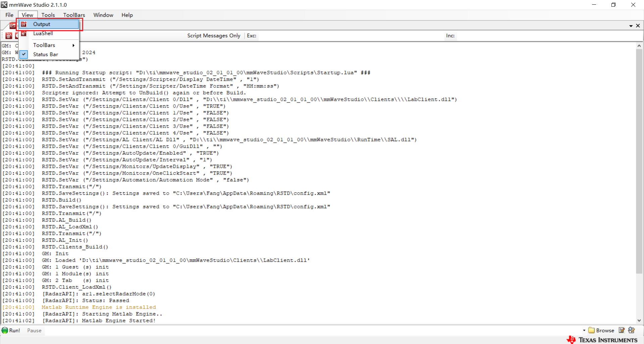Screen dimensions: 644x344
Task: Click the script editor magnifier-pencil icon
Action: click(631, 330)
